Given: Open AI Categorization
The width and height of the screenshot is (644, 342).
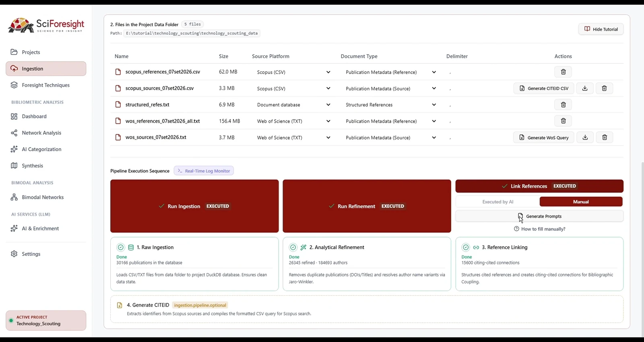Looking at the screenshot, I should point(46,149).
